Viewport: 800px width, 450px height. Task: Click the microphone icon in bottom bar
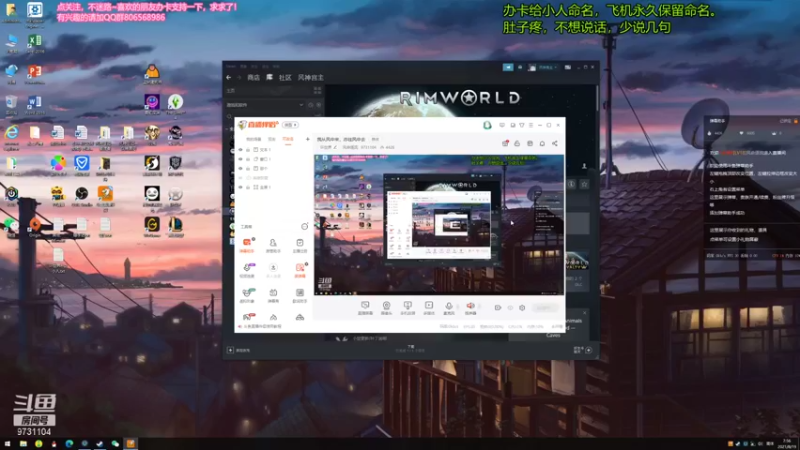[448, 308]
